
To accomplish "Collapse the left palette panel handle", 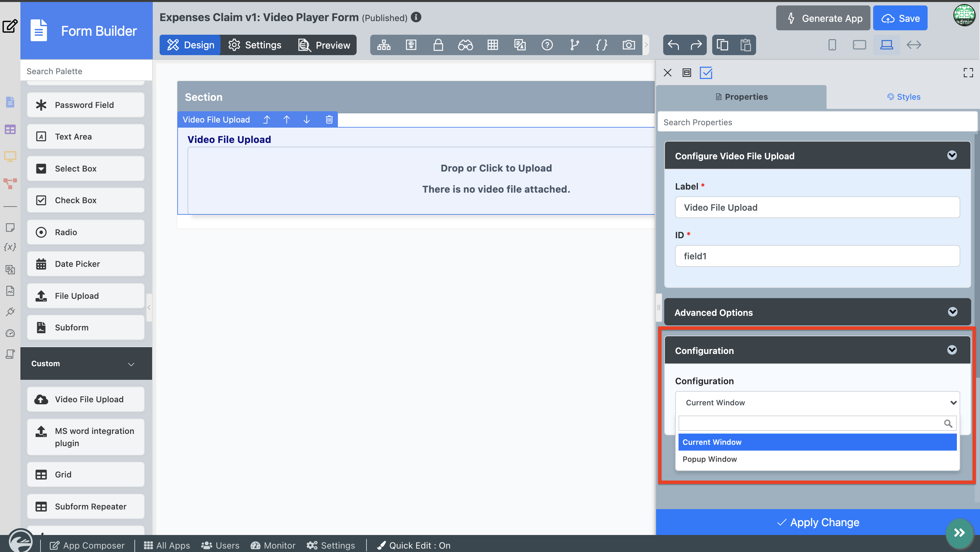I will pyautogui.click(x=149, y=307).
